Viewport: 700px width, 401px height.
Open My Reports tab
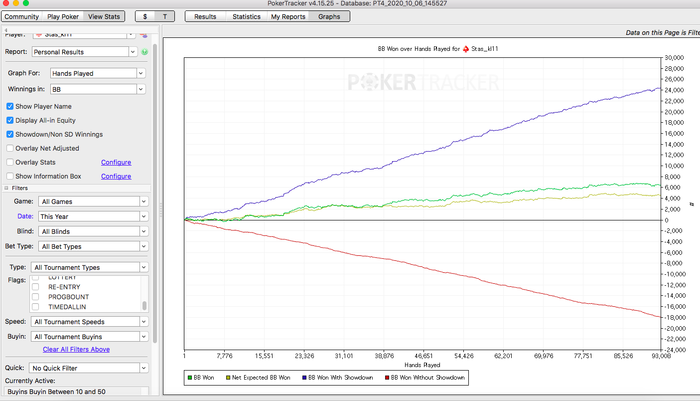(x=288, y=17)
